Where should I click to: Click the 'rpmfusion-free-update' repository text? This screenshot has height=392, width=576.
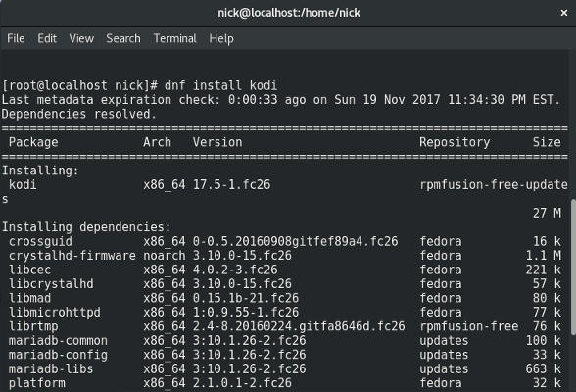494,184
